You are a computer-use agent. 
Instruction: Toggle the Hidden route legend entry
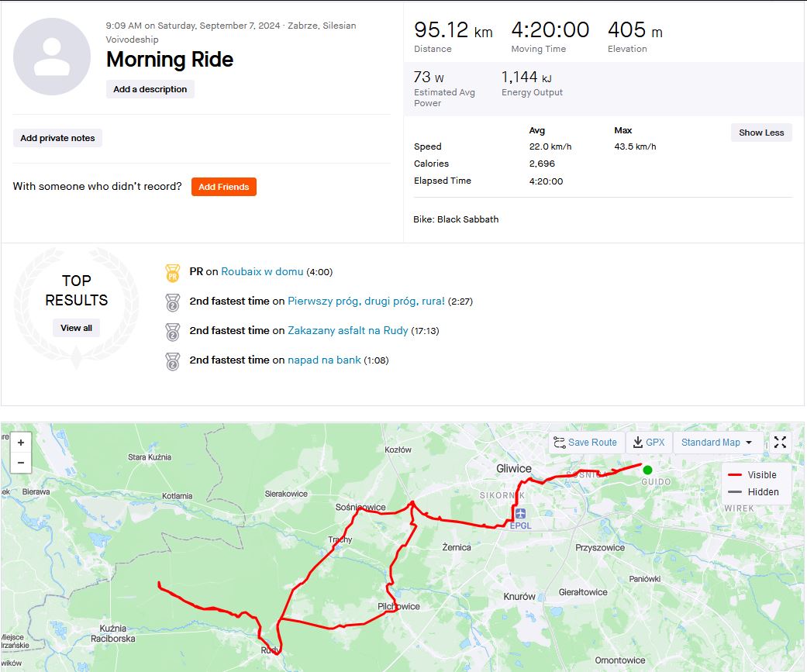coord(753,492)
